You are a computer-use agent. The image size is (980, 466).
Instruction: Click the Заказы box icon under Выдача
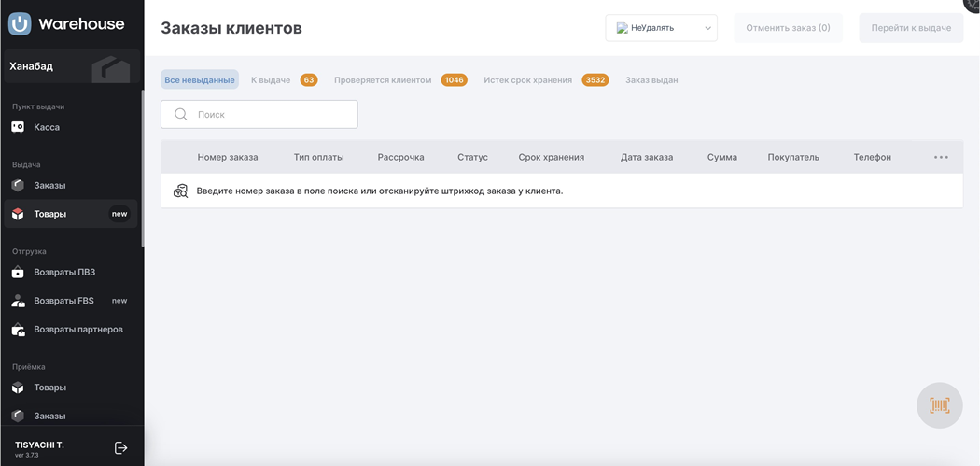[18, 185]
